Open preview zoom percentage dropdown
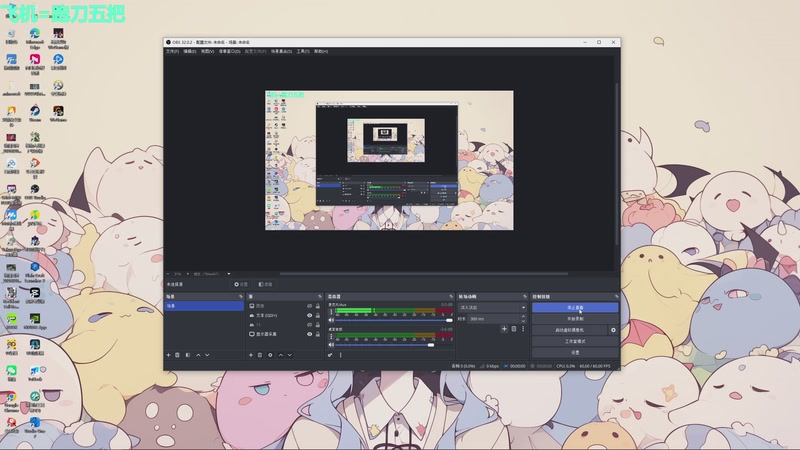The height and width of the screenshot is (450, 800). pos(187,274)
